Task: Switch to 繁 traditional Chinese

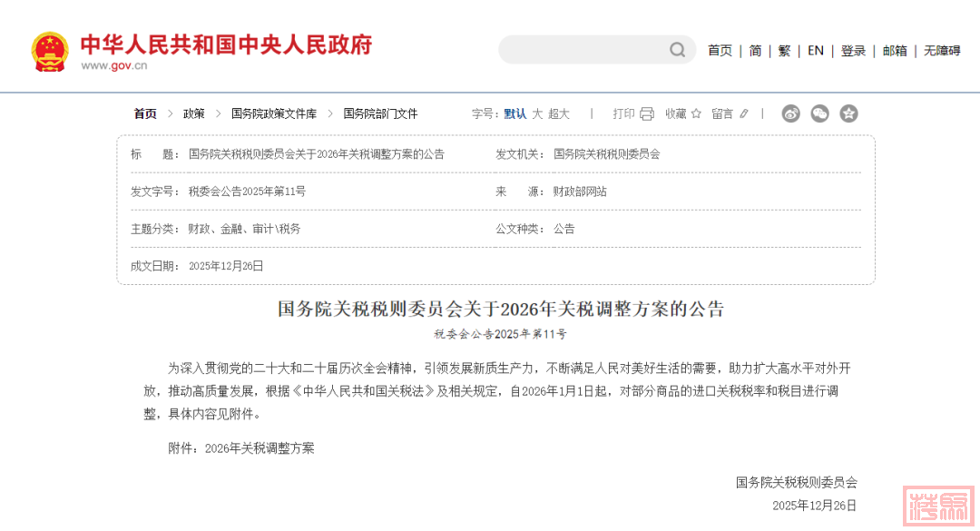Action: pos(784,51)
